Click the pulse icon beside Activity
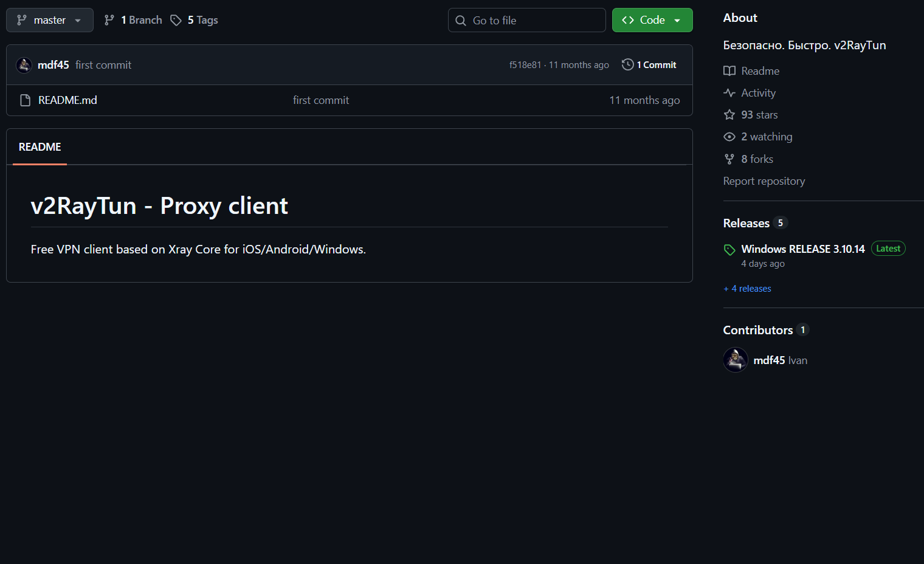This screenshot has height=564, width=924. [729, 93]
